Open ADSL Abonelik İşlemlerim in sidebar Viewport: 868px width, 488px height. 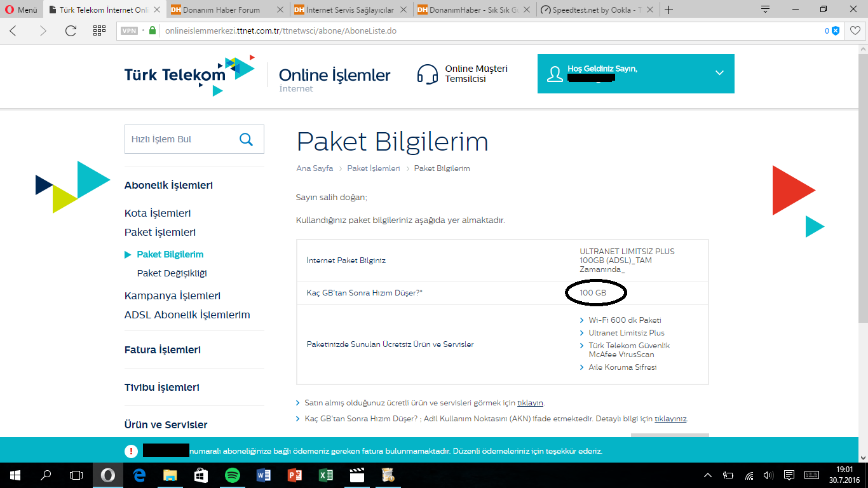(187, 315)
